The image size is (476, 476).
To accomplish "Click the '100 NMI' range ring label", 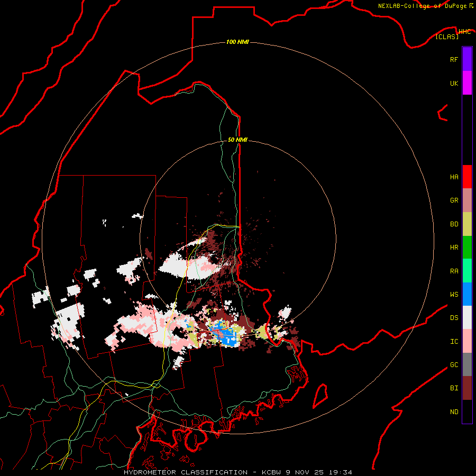I will (x=237, y=42).
